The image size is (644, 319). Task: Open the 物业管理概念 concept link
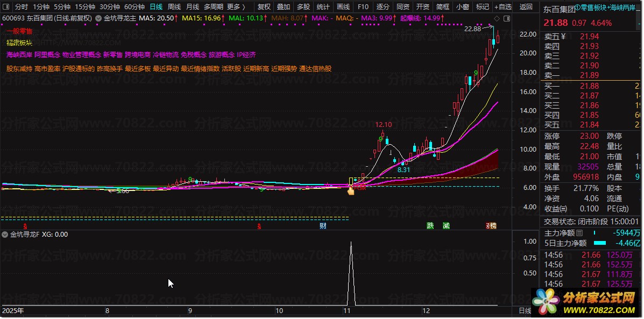click(x=82, y=55)
